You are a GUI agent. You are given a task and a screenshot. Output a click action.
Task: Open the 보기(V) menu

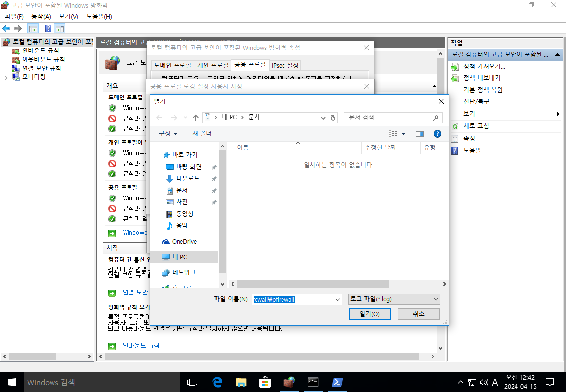point(69,17)
